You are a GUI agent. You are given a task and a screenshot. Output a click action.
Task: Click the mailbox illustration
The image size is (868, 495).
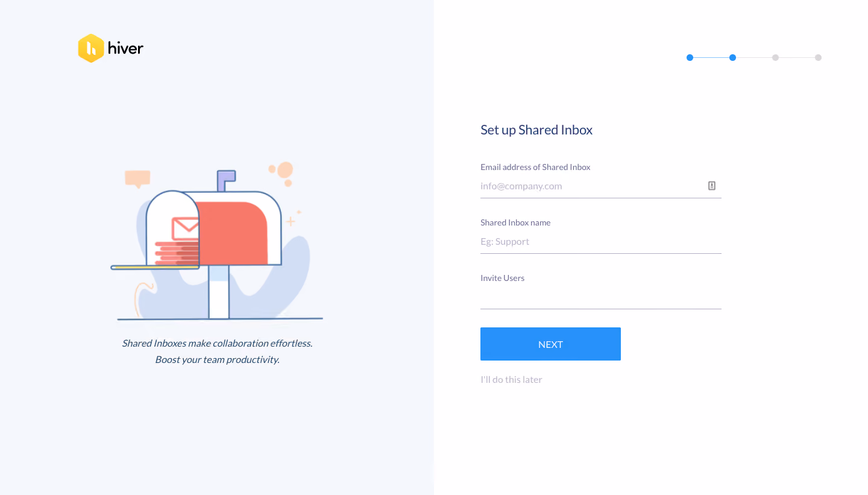click(217, 241)
